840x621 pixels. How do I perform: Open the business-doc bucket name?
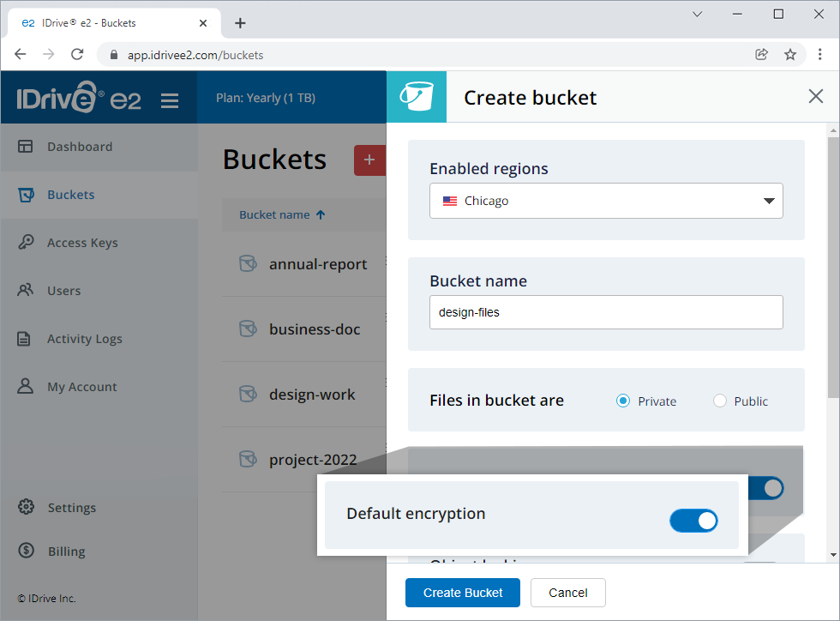pos(315,329)
